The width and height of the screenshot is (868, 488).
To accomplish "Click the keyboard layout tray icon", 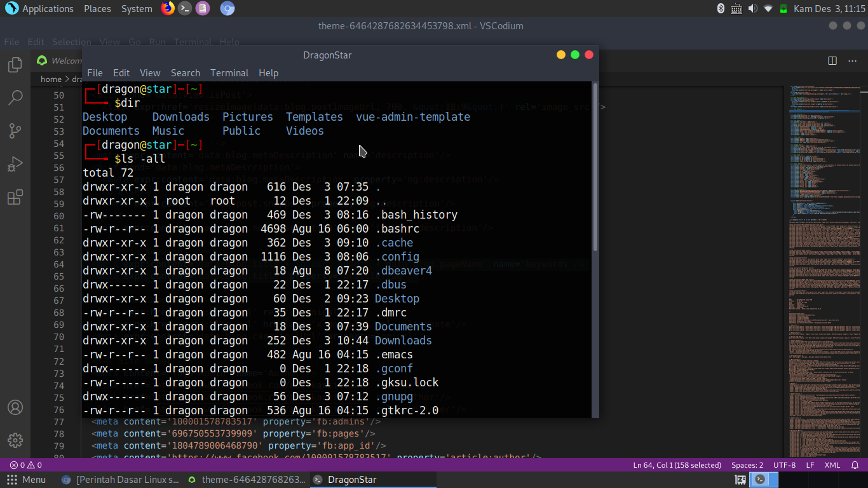I will [x=736, y=8].
